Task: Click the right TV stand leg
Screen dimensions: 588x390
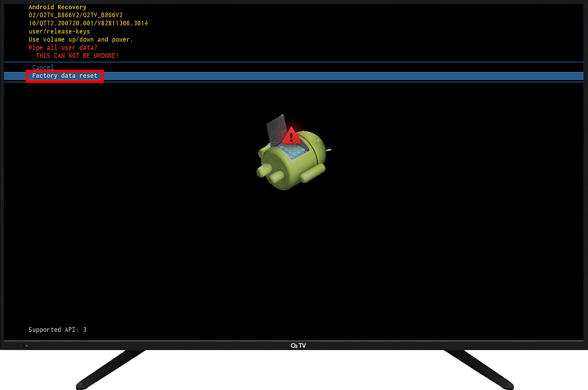Action: pyautogui.click(x=478, y=368)
